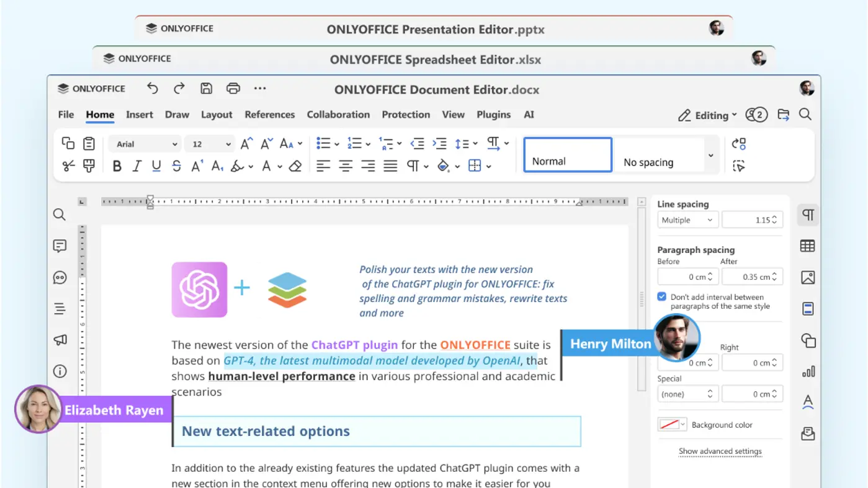
Task: Click the Clear style eraser icon
Action: coord(295,166)
